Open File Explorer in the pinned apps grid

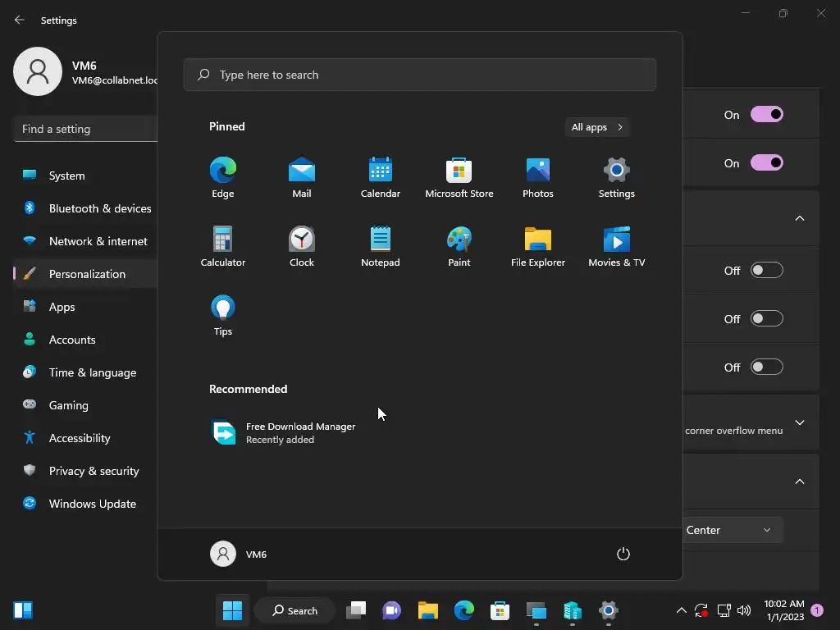tap(538, 246)
